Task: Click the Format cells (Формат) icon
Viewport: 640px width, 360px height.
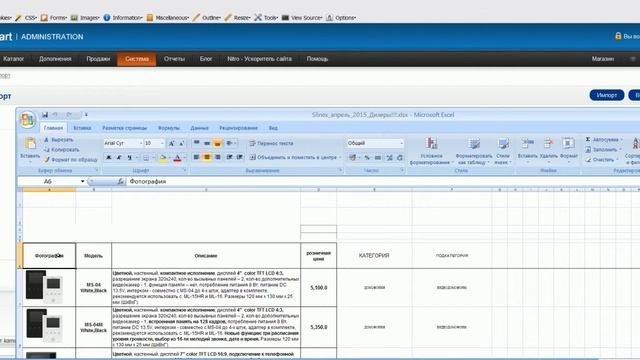Action: click(568, 143)
